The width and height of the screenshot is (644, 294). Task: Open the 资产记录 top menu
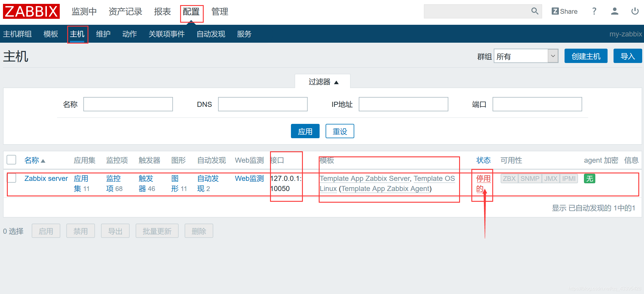(125, 12)
